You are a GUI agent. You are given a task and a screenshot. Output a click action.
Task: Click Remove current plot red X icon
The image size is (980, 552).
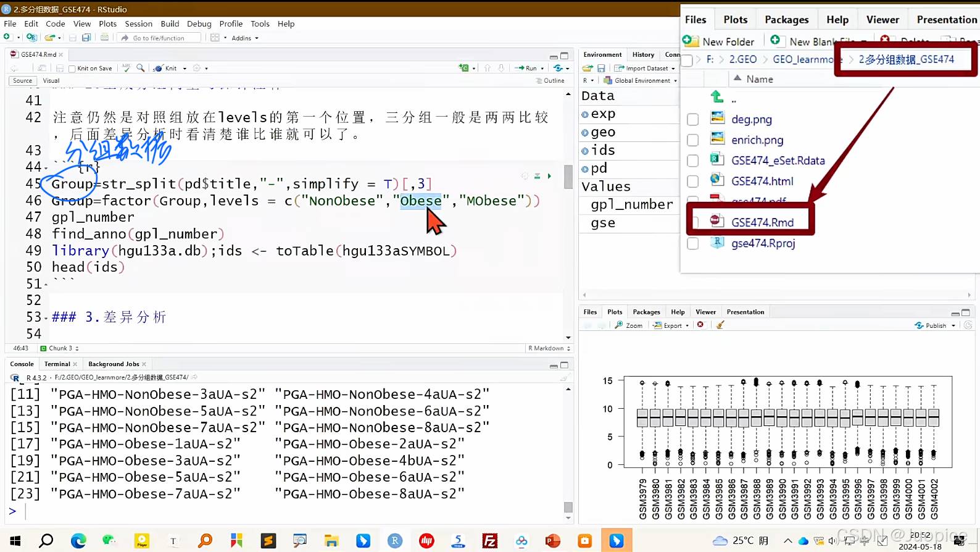coord(700,325)
